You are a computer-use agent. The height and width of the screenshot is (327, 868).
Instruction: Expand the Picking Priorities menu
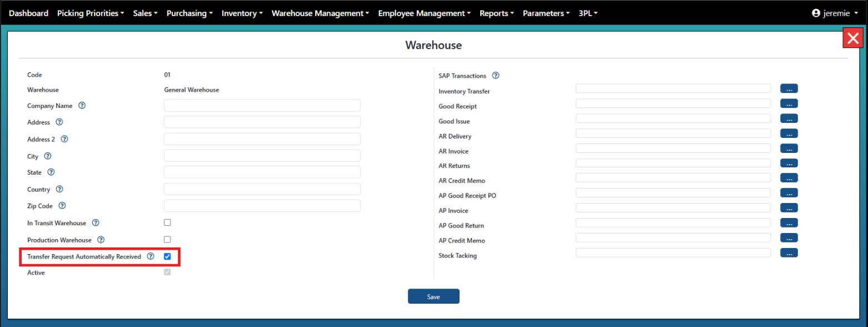point(91,13)
